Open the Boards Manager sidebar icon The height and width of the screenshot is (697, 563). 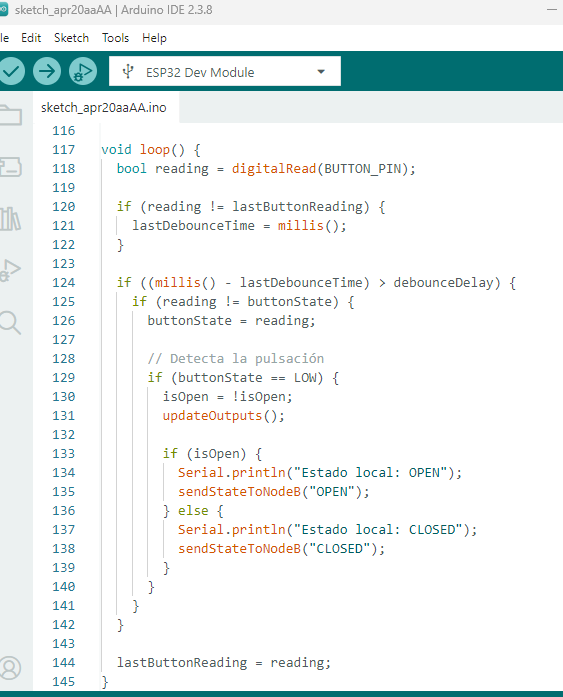click(11, 167)
